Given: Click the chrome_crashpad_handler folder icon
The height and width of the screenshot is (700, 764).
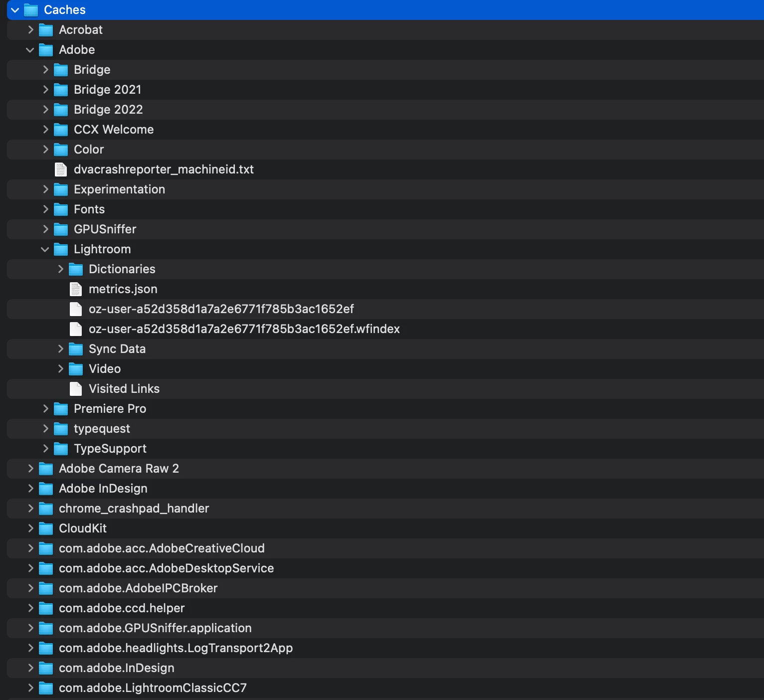Looking at the screenshot, I should pyautogui.click(x=46, y=509).
